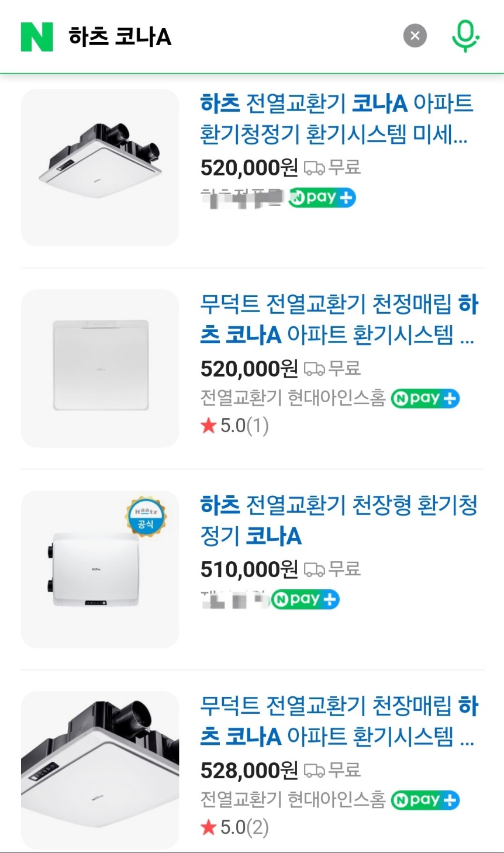Tap the 528,000원 price text

click(x=250, y=771)
